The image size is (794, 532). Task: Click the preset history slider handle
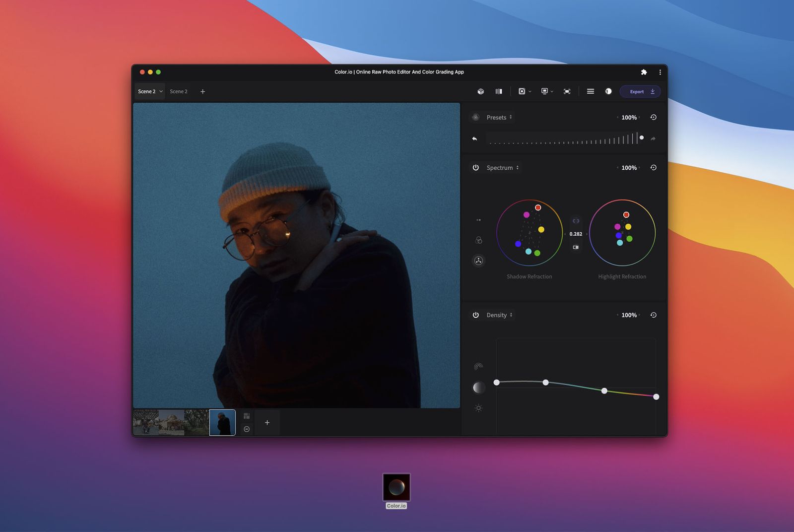pyautogui.click(x=642, y=138)
